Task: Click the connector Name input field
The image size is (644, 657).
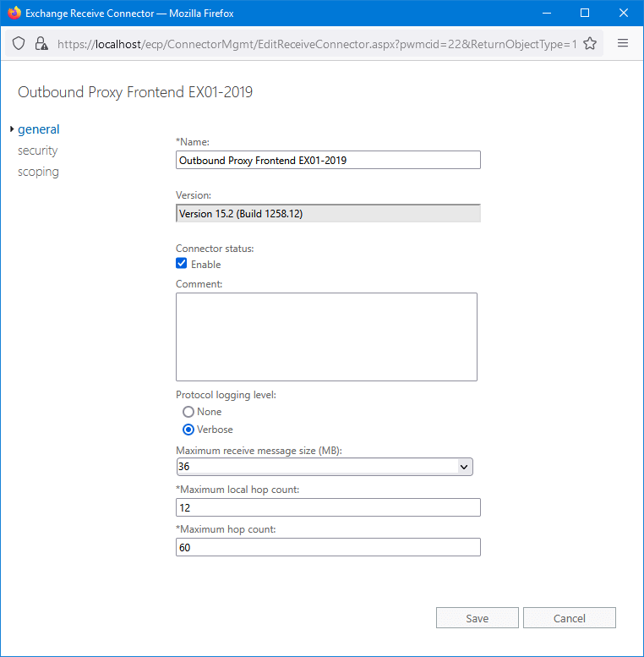Action: pyautogui.click(x=328, y=160)
